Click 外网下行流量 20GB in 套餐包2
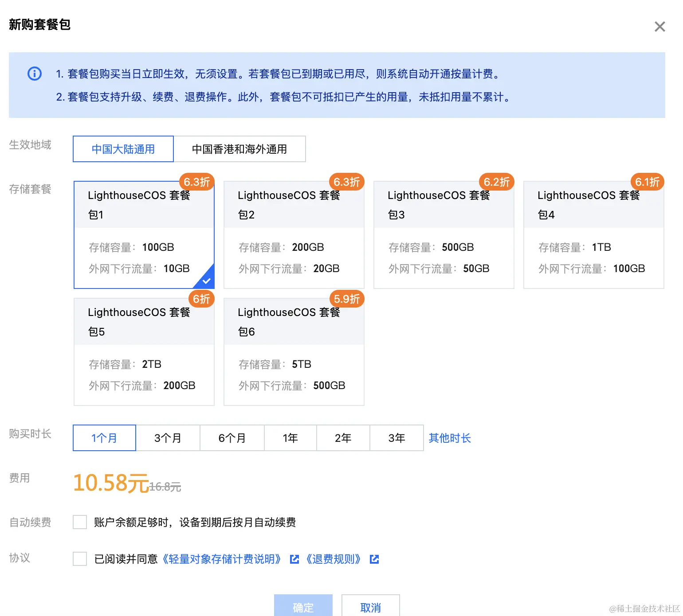683x616 pixels. pos(289,269)
